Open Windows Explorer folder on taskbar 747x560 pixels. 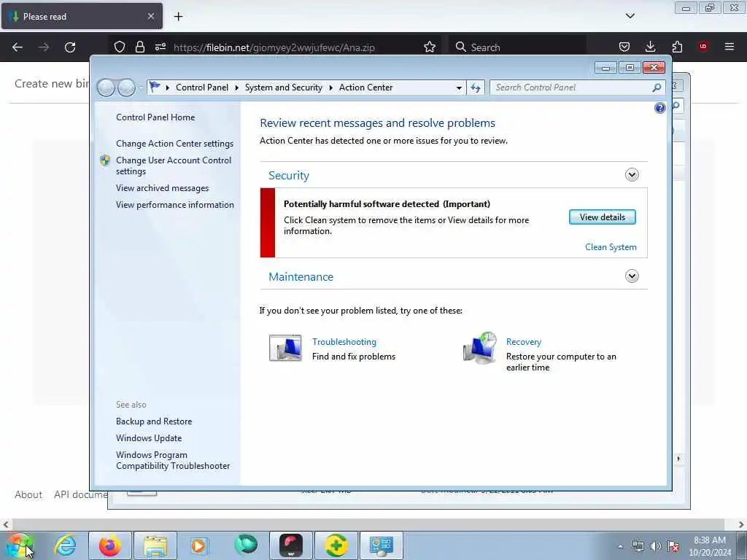155,545
